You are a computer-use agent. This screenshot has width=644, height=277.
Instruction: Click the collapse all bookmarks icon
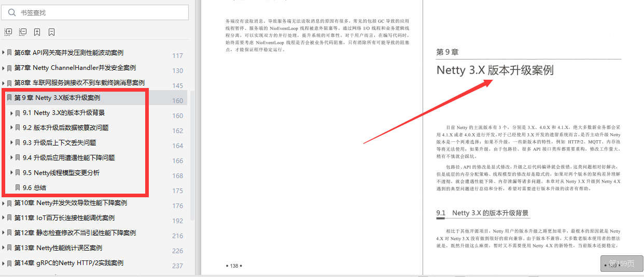pos(23,32)
